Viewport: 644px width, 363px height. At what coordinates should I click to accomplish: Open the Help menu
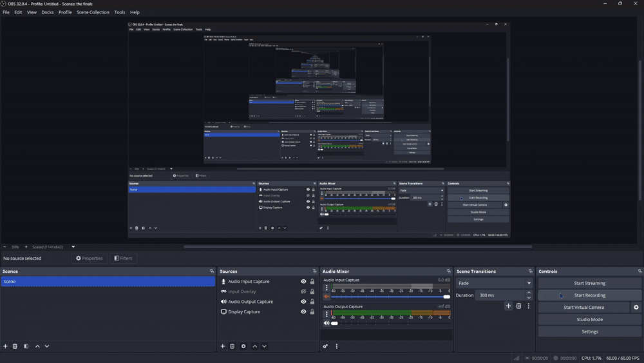tap(135, 12)
